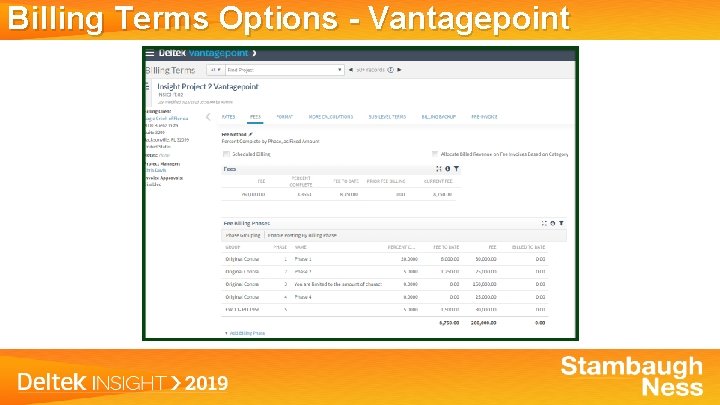Screen dimensions: 720x405
Task: Open the project side menu icon left of project name
Action: pyautogui.click(x=147, y=86)
